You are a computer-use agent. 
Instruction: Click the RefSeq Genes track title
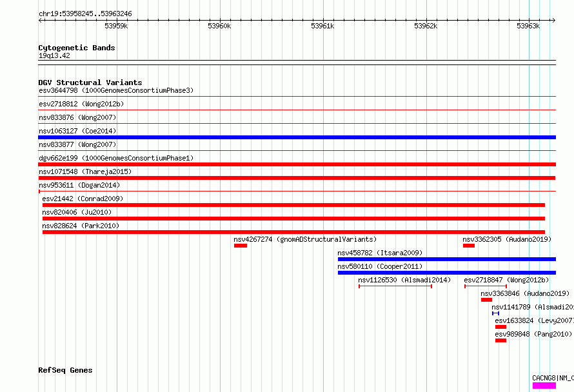coord(66,370)
